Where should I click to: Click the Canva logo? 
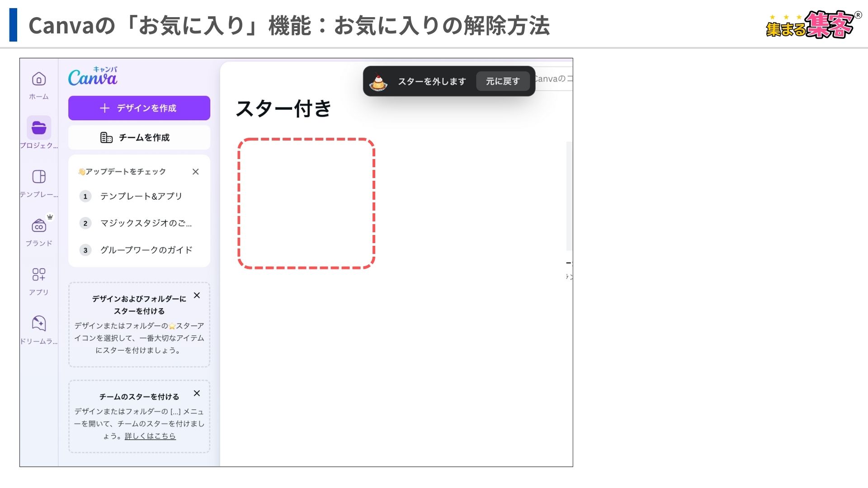pyautogui.click(x=93, y=76)
